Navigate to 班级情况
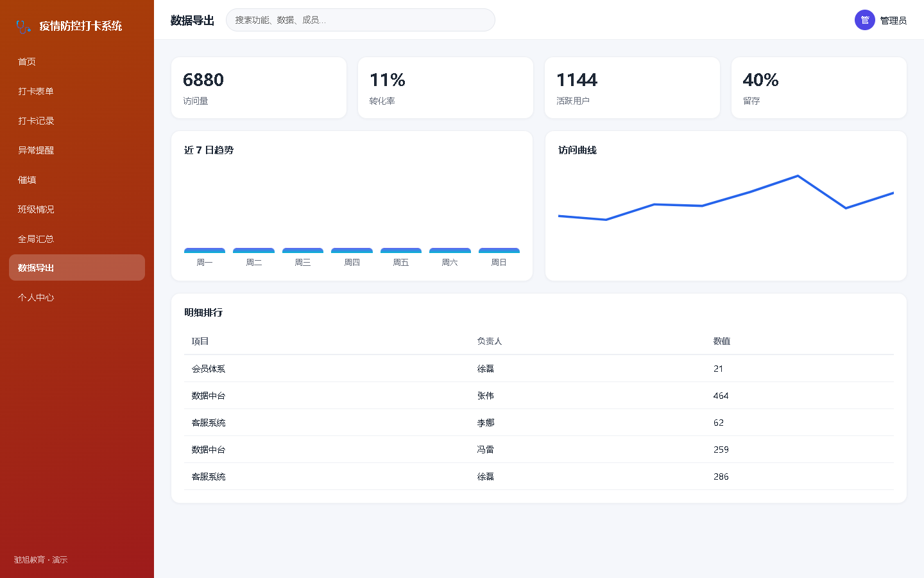This screenshot has height=578, width=924. 77,209
